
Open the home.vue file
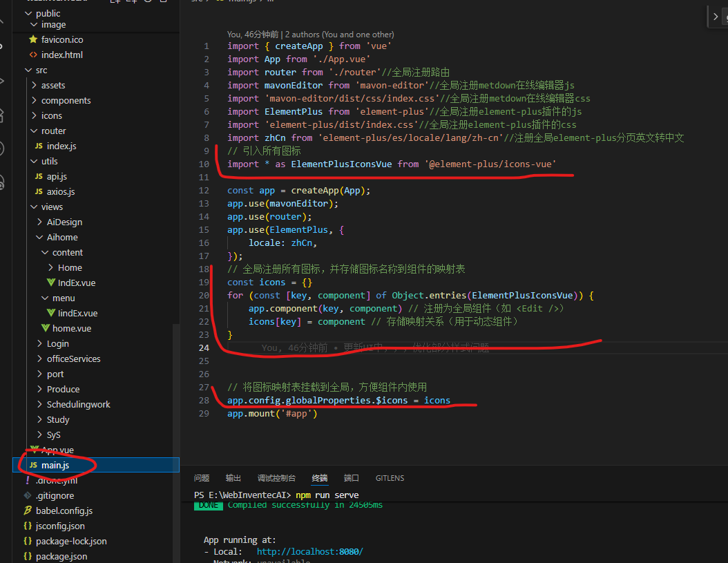coord(72,328)
